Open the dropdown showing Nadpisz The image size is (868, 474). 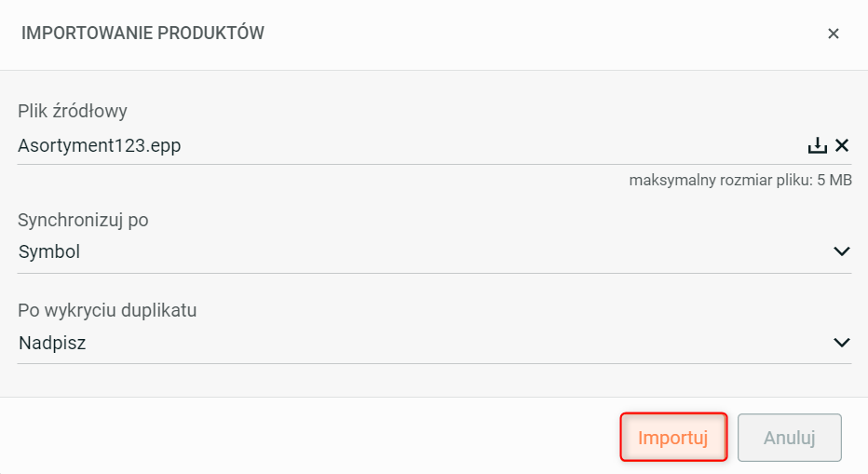419,343
